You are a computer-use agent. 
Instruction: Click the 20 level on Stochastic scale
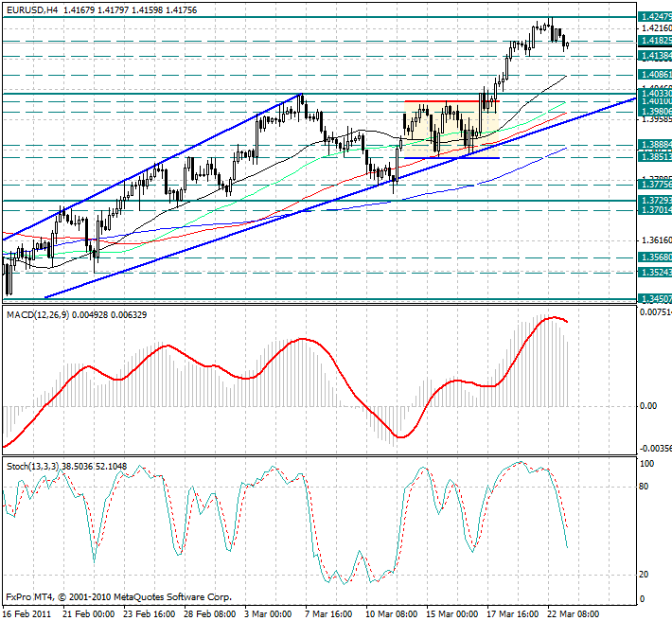pos(644,575)
